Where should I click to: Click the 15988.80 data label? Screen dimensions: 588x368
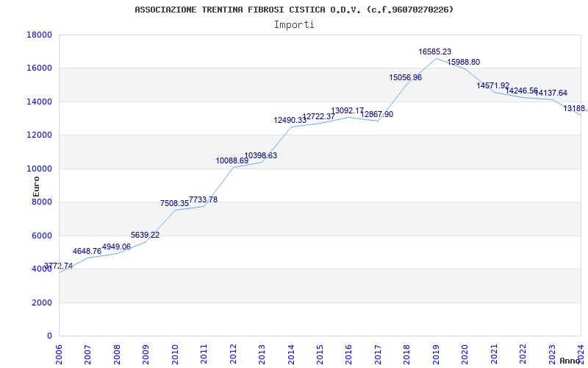464,62
